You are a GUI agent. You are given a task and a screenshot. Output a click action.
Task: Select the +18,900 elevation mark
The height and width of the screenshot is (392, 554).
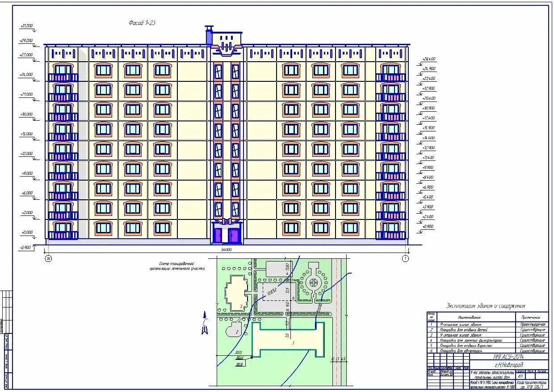click(x=428, y=108)
